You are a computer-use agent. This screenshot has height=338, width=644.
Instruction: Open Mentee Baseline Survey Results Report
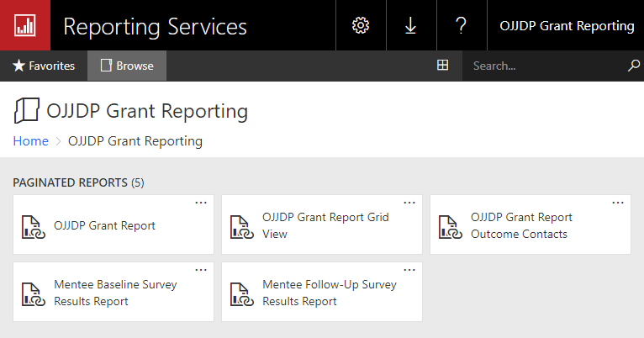tap(113, 292)
